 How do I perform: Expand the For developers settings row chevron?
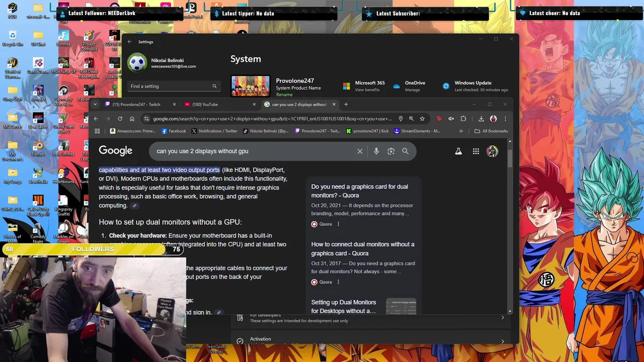(502, 317)
